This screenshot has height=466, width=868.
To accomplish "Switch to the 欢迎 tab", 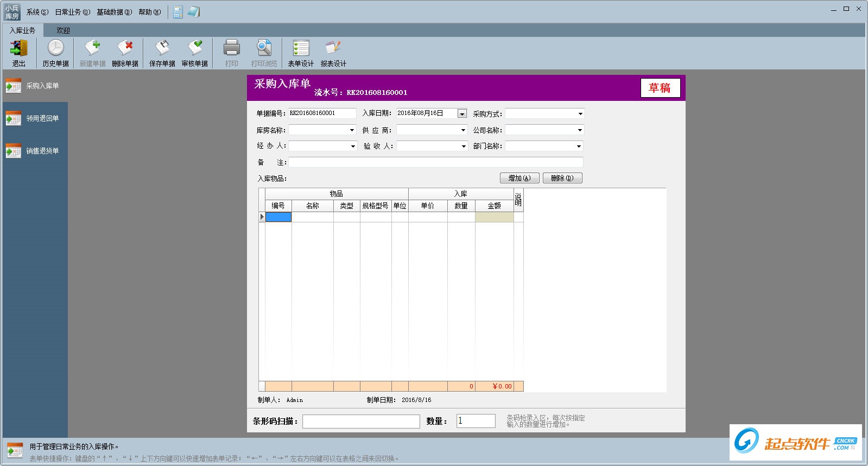I will 63,30.
